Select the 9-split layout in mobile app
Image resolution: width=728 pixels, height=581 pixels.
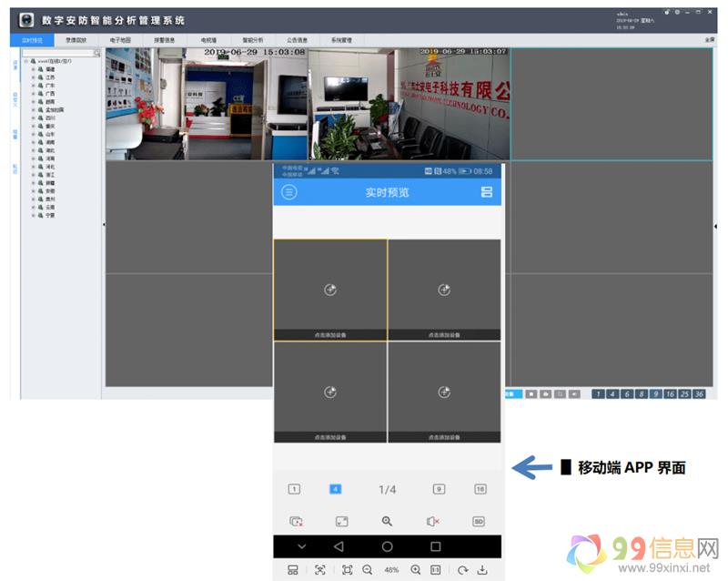(x=439, y=489)
